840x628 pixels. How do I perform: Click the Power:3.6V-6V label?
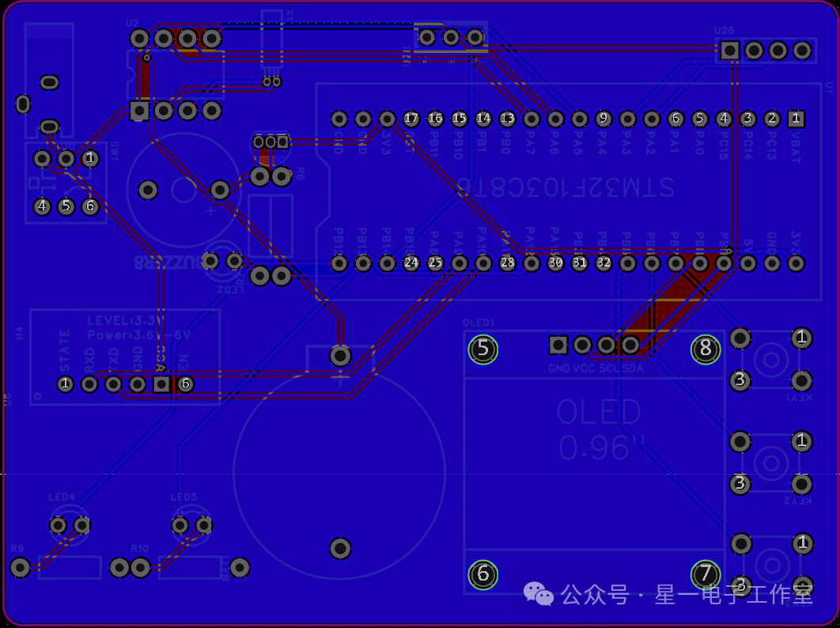click(138, 336)
